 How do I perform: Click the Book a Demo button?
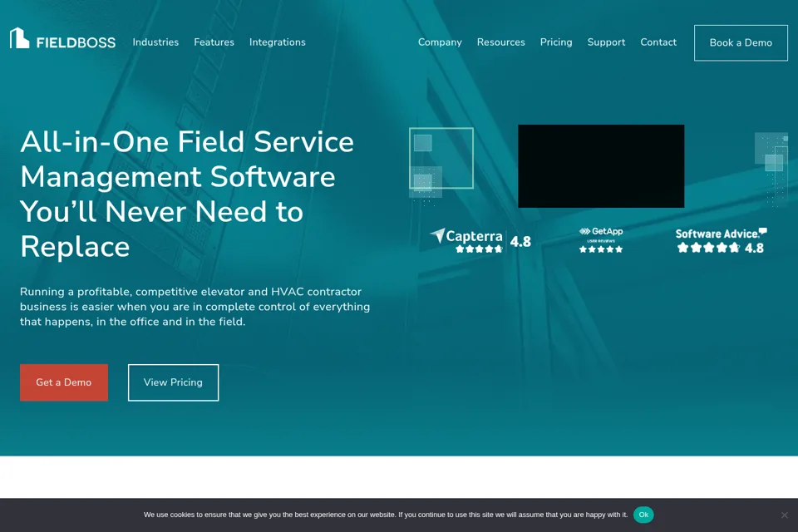point(741,42)
